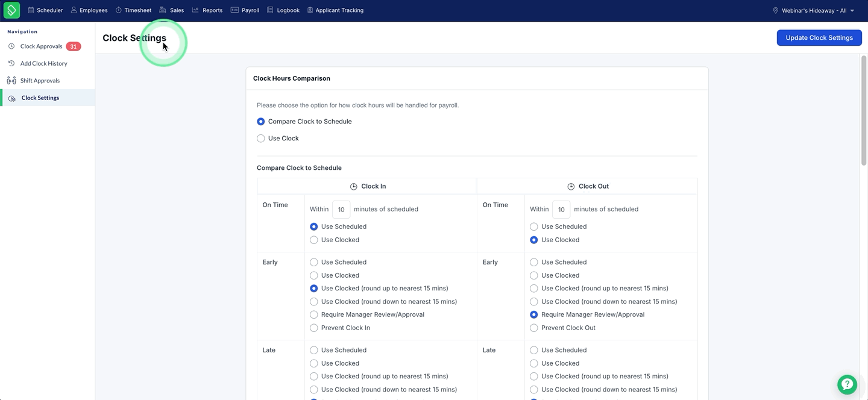Viewport: 868px width, 400px height.
Task: Click the Logbook icon in top bar
Action: coord(270,10)
